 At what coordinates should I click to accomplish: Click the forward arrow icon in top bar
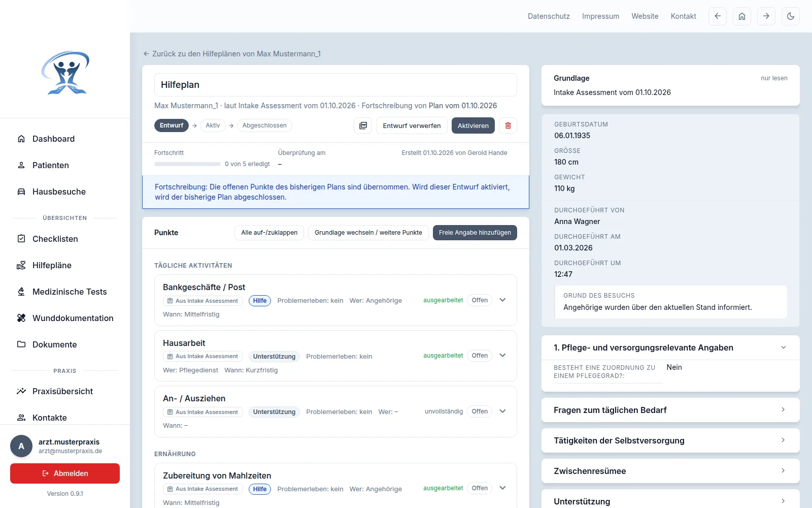tap(766, 16)
